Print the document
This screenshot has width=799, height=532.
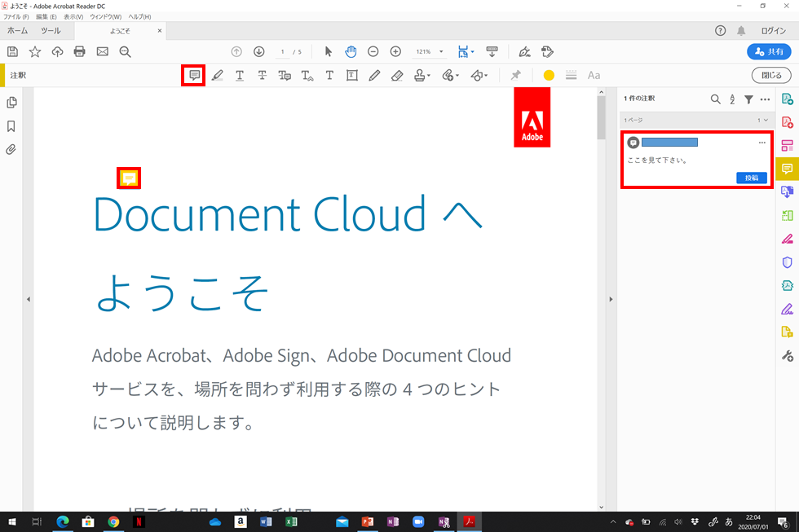(80, 51)
